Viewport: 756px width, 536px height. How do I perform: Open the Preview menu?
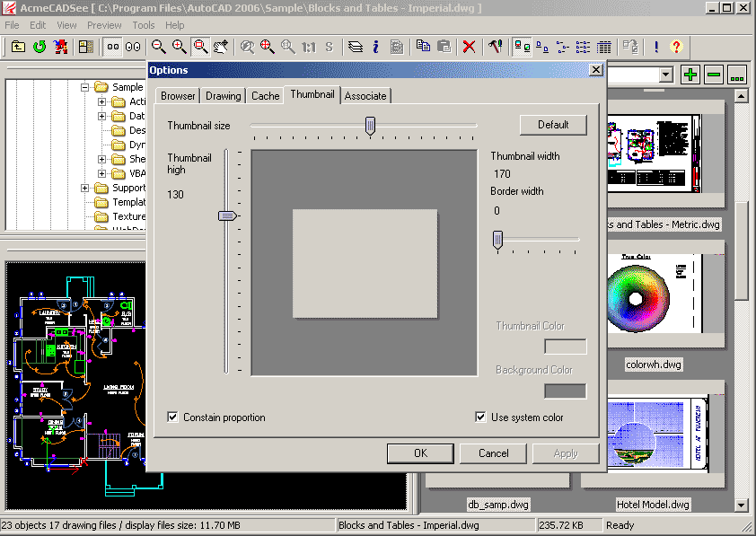104,25
